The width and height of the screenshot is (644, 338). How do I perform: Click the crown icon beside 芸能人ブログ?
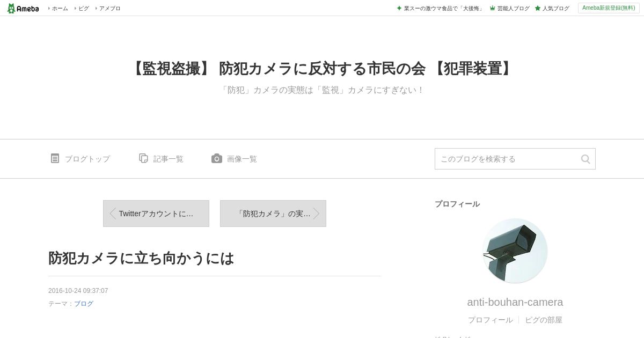pos(492,8)
